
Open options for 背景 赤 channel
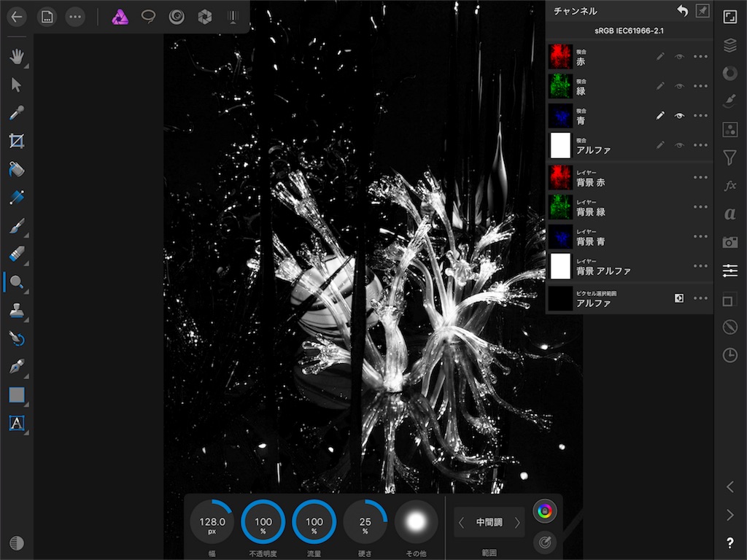700,178
